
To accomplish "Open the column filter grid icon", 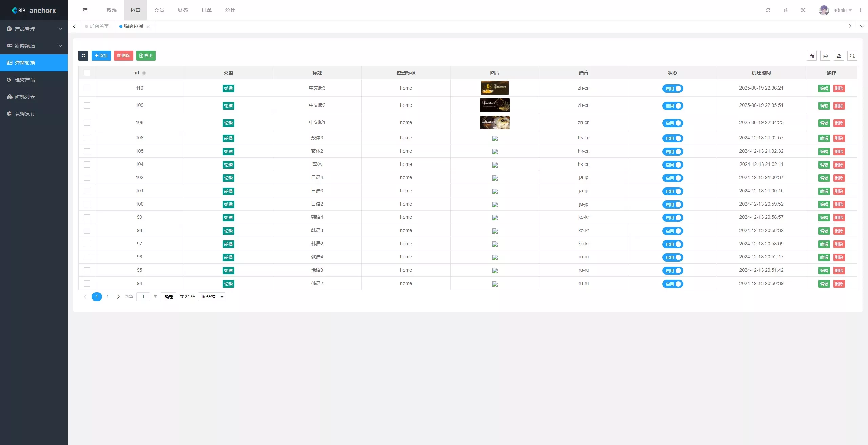I will point(812,56).
